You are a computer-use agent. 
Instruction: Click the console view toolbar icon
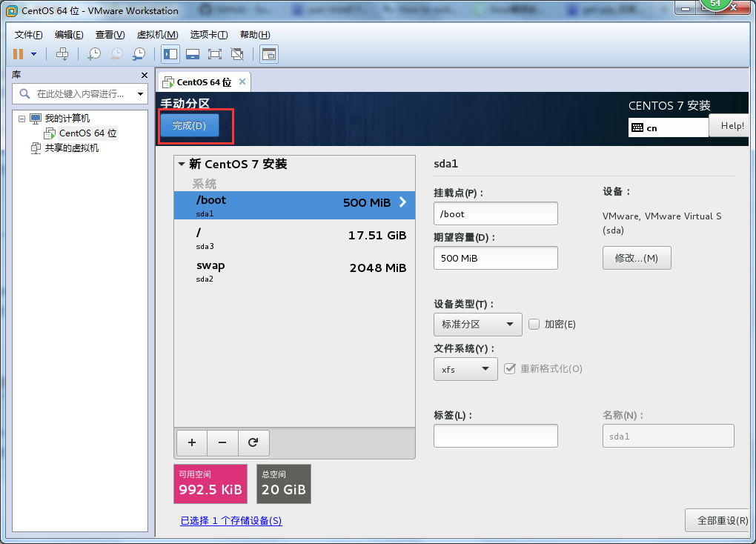coord(269,54)
